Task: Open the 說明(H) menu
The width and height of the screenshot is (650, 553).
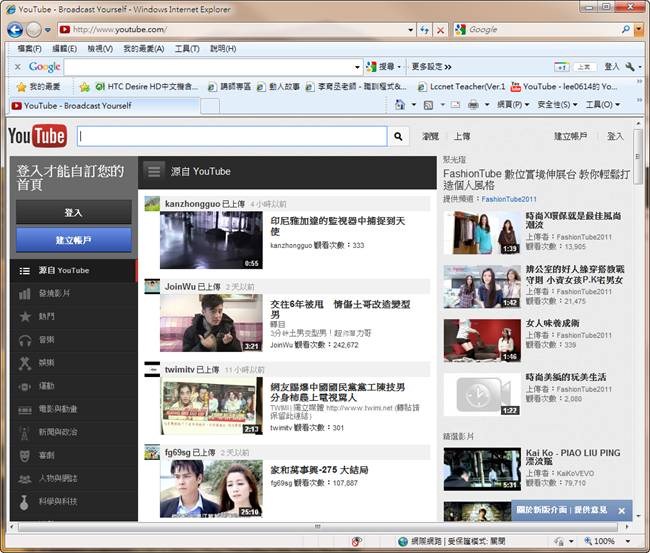Action: coord(223,49)
